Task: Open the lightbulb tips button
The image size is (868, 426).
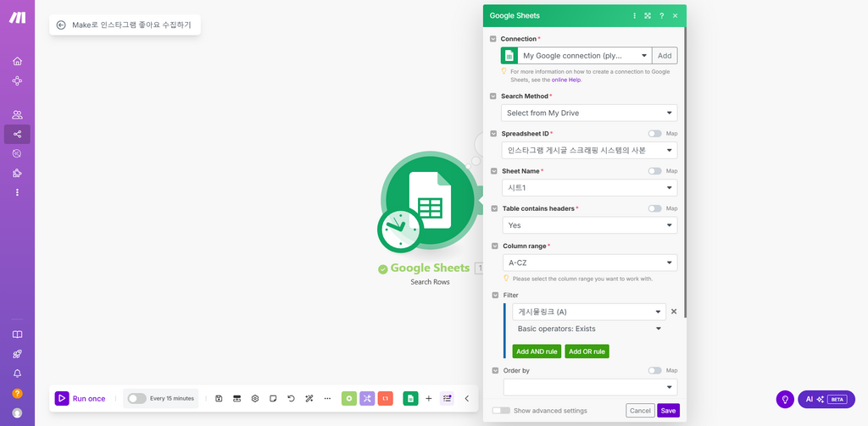Action: [785, 399]
